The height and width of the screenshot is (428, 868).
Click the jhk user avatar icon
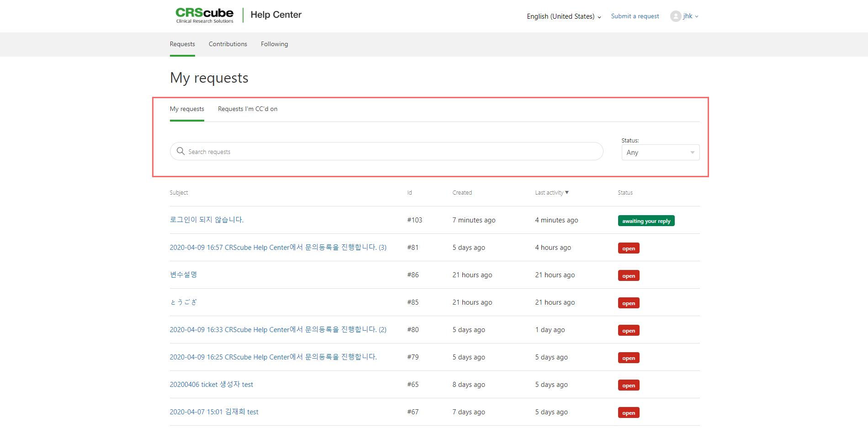(x=675, y=16)
